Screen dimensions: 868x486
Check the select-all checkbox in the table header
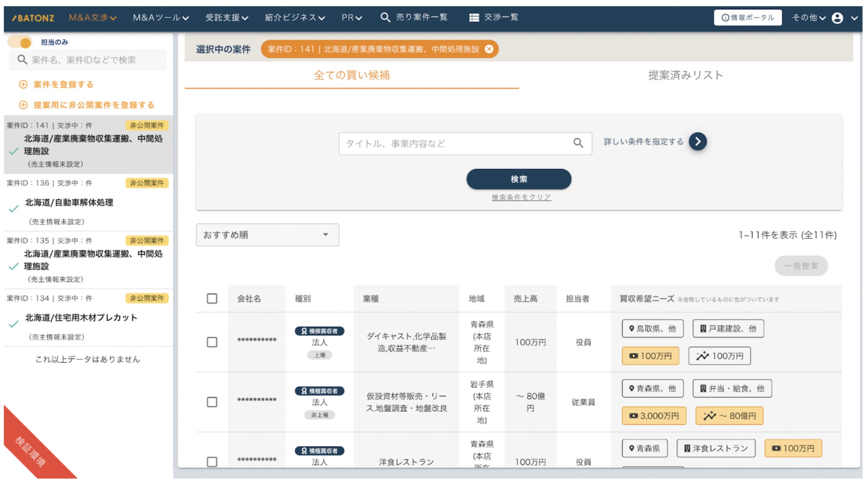click(212, 298)
